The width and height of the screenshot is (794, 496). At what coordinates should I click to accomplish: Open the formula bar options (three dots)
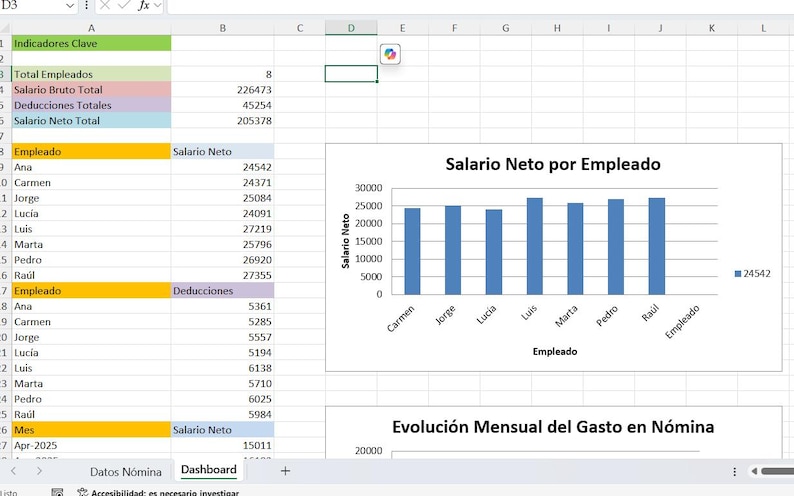[x=86, y=6]
